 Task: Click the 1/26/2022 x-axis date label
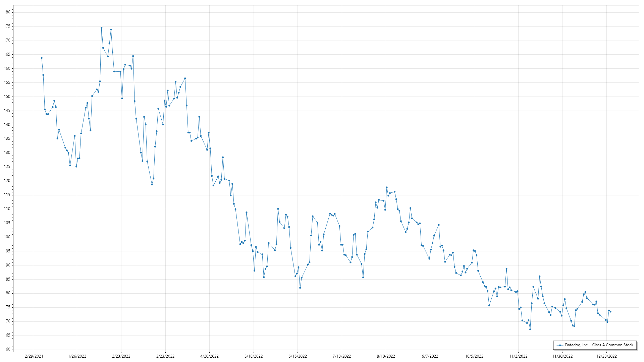pos(77,356)
